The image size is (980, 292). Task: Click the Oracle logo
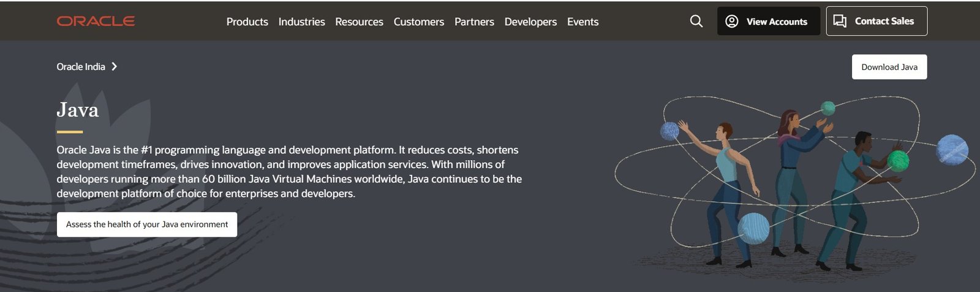pyautogui.click(x=96, y=21)
